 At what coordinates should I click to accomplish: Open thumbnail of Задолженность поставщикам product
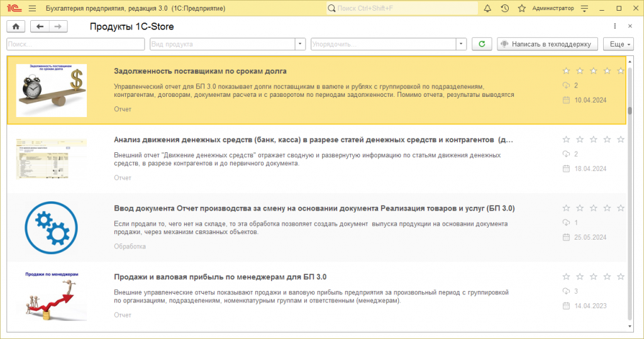[52, 91]
